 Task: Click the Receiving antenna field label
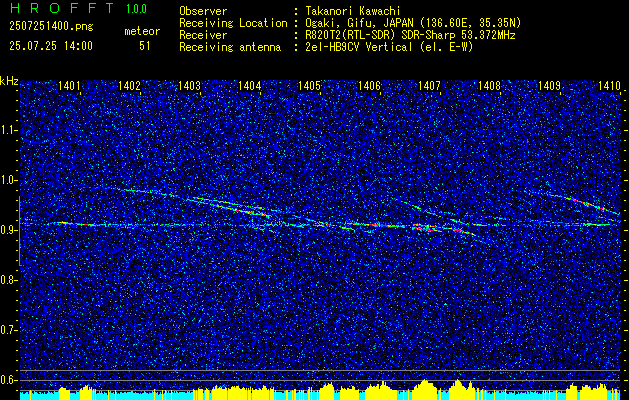[230, 47]
